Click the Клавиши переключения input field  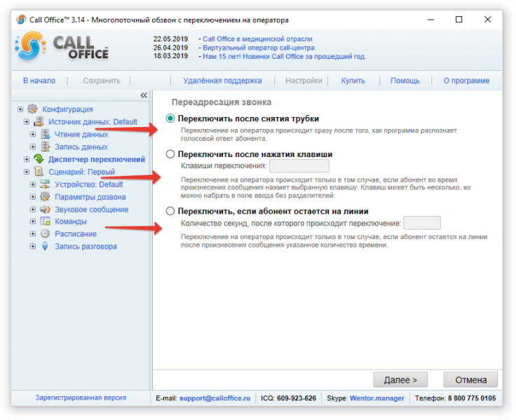pyautogui.click(x=299, y=166)
